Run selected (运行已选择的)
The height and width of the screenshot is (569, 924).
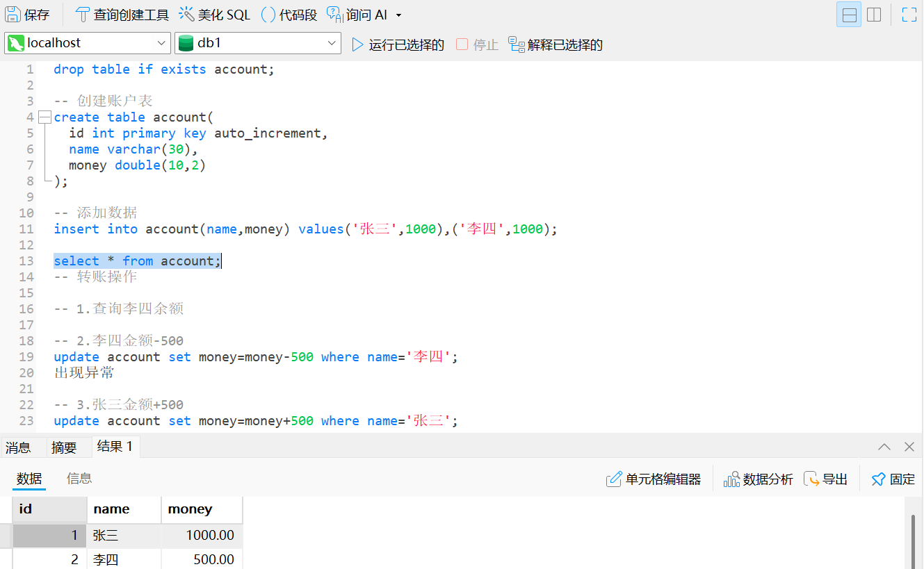398,44
